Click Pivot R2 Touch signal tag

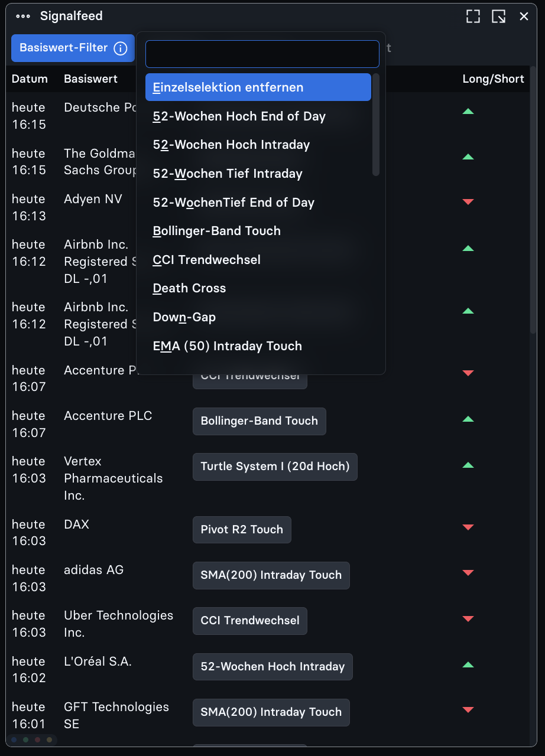tap(242, 530)
